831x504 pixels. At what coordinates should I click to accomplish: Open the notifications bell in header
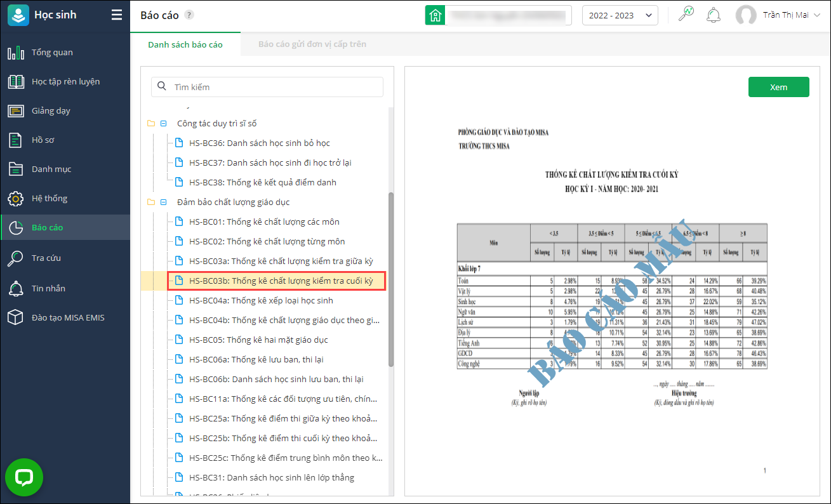[714, 15]
